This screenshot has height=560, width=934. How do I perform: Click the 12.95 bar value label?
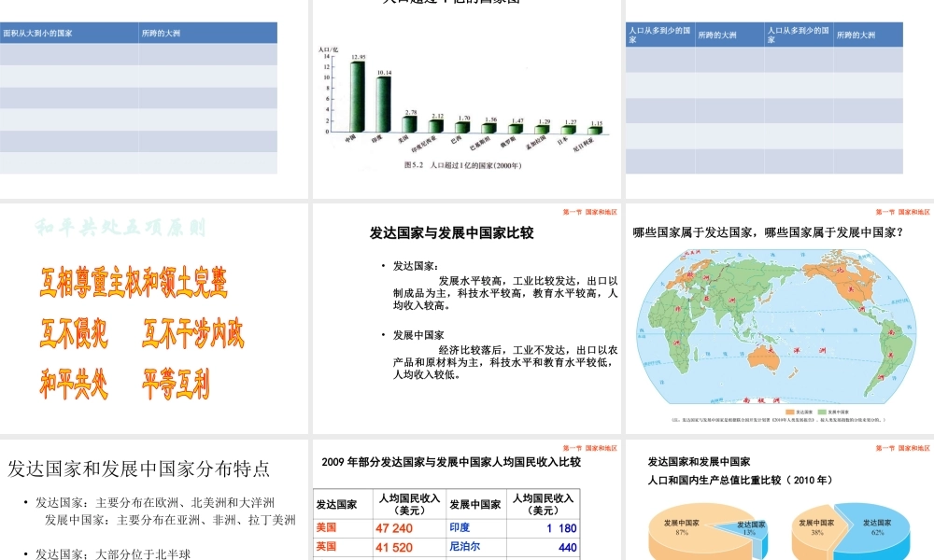[x=359, y=57]
